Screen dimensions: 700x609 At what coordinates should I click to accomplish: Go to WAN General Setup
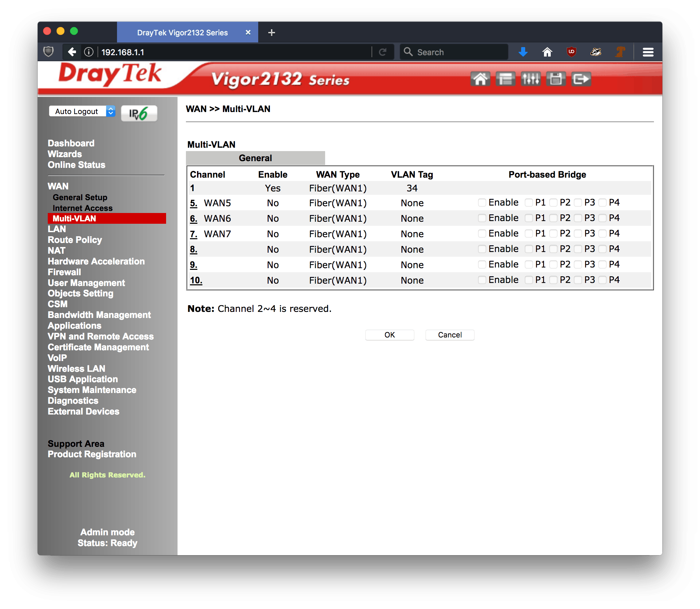click(80, 198)
